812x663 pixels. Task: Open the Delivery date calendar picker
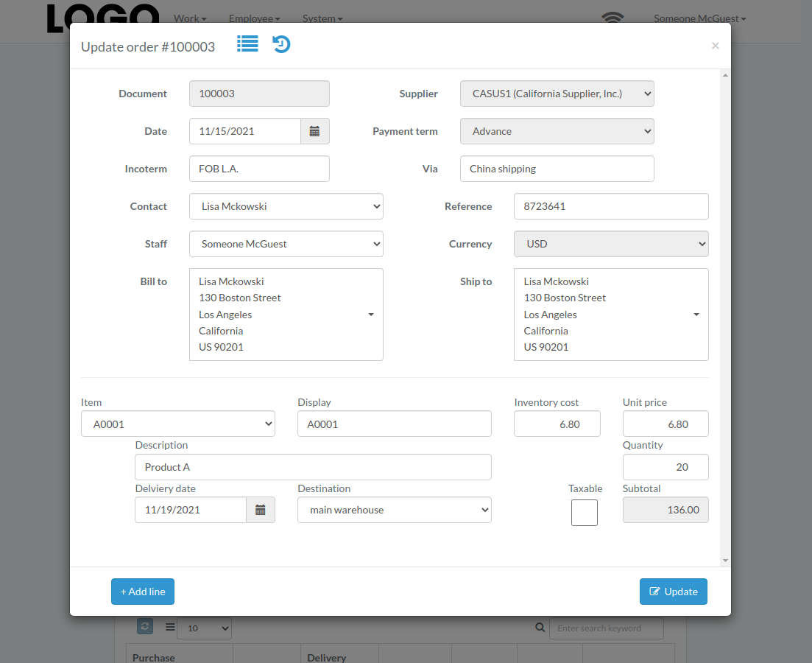tap(261, 510)
